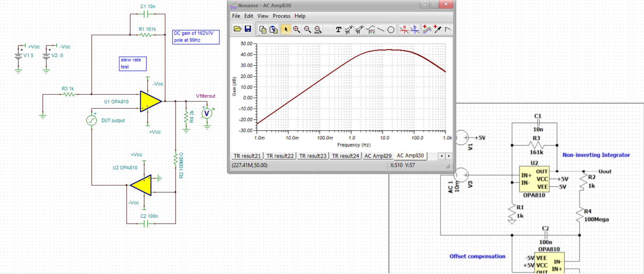
Task: Click the Copy icon in the toolbar
Action: click(263, 30)
